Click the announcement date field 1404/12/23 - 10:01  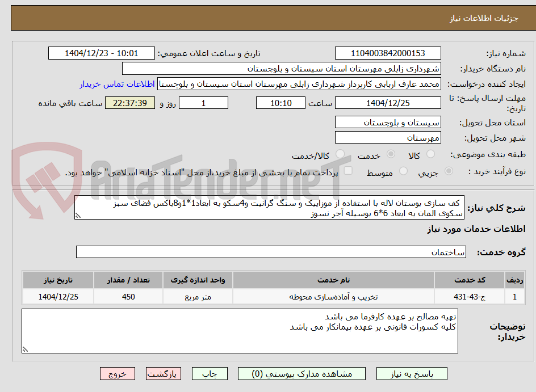[102, 53]
